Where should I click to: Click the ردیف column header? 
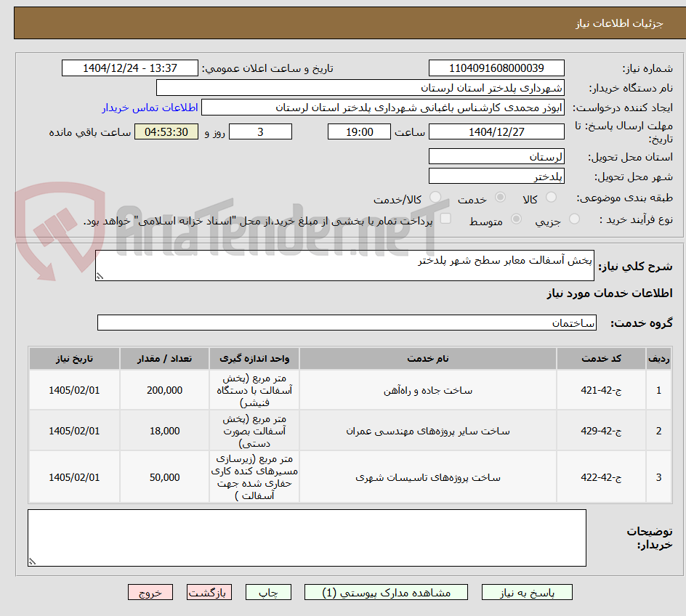pyautogui.click(x=659, y=359)
